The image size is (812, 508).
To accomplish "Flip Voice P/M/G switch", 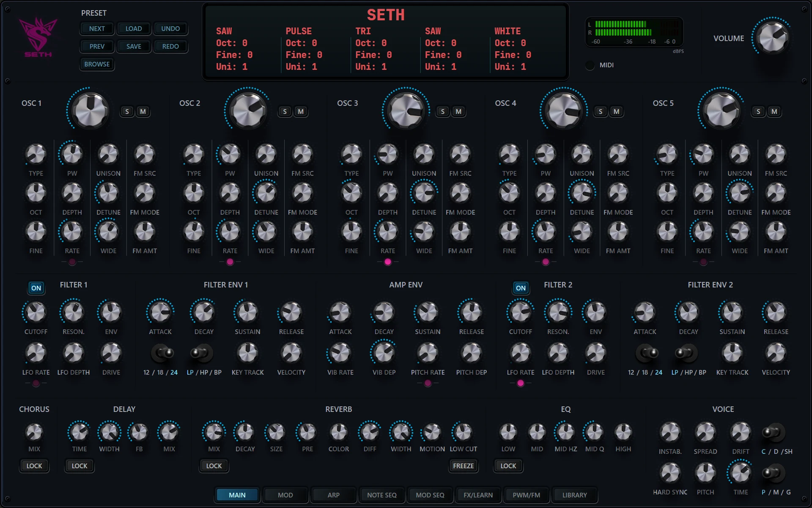I will click(x=773, y=473).
